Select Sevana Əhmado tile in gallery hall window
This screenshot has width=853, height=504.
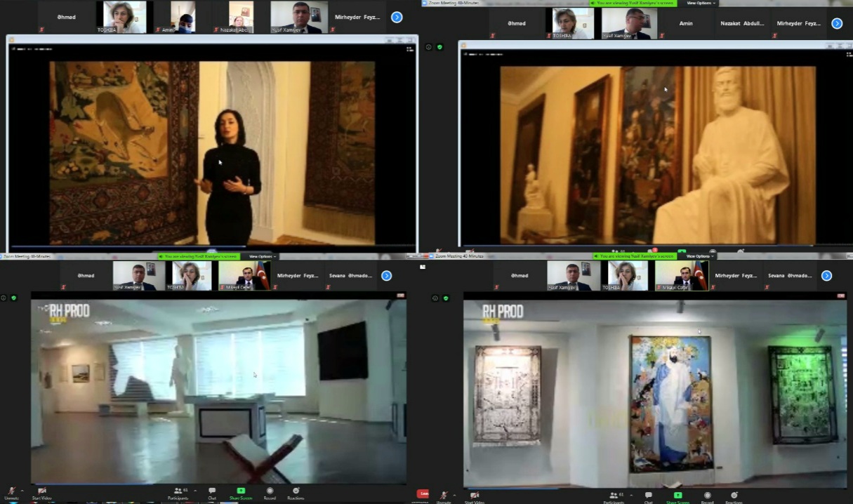pyautogui.click(x=350, y=276)
